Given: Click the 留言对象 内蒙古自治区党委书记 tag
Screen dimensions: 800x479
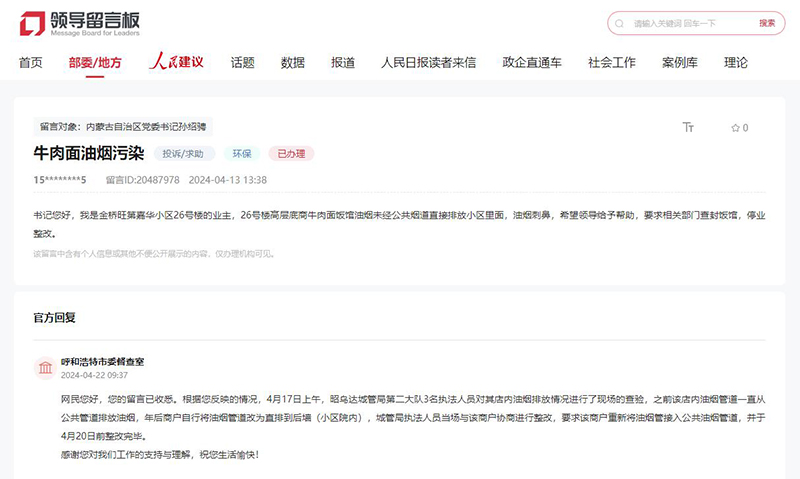Looking at the screenshot, I should 123,127.
